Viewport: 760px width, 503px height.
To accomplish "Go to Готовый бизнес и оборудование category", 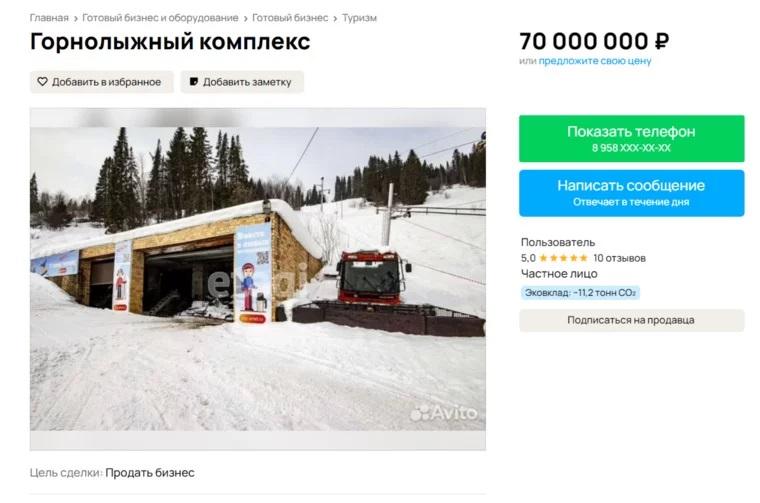I will 160,18.
